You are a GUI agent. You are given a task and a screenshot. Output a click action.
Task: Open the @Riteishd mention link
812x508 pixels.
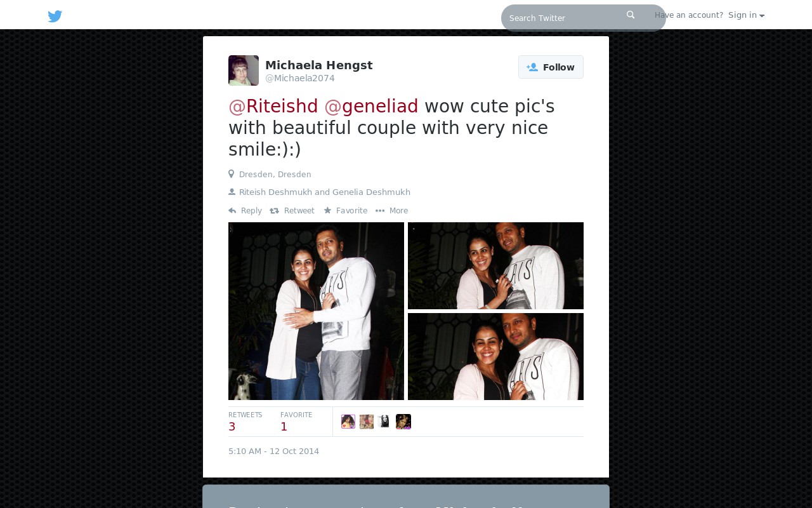(273, 106)
